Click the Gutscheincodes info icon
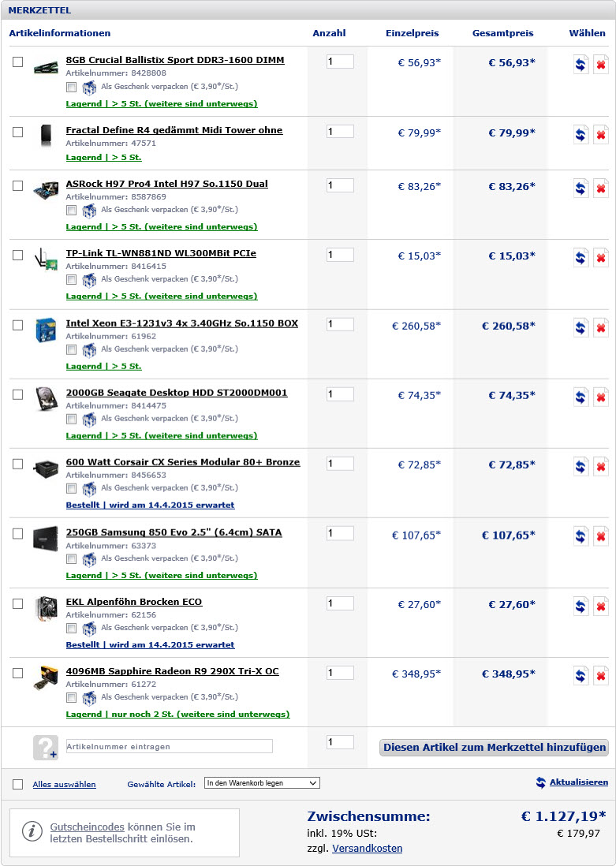616x866 pixels. tap(32, 831)
